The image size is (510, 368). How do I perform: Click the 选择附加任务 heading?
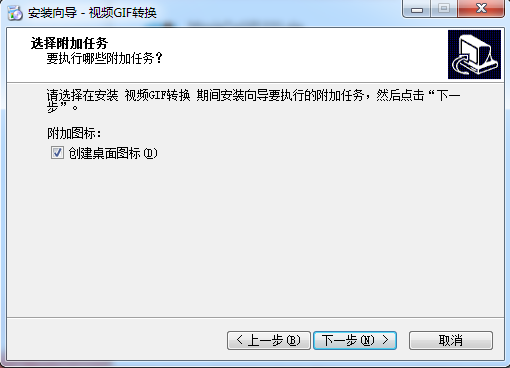(69, 43)
